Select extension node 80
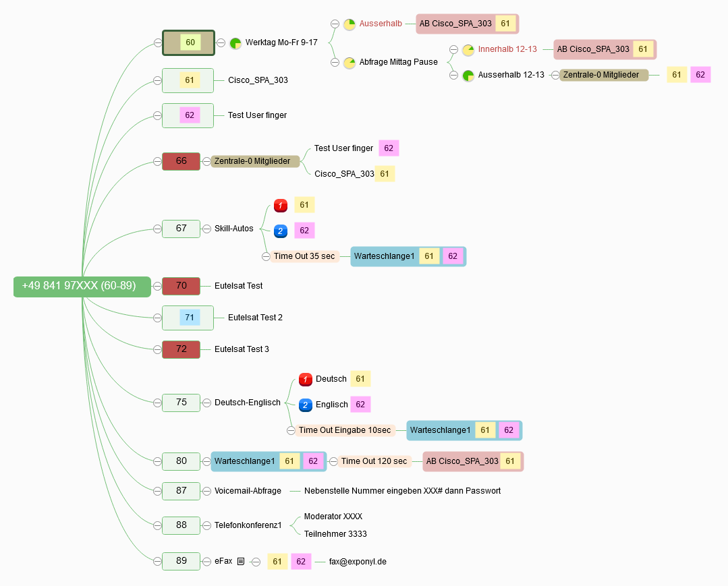 pos(181,462)
